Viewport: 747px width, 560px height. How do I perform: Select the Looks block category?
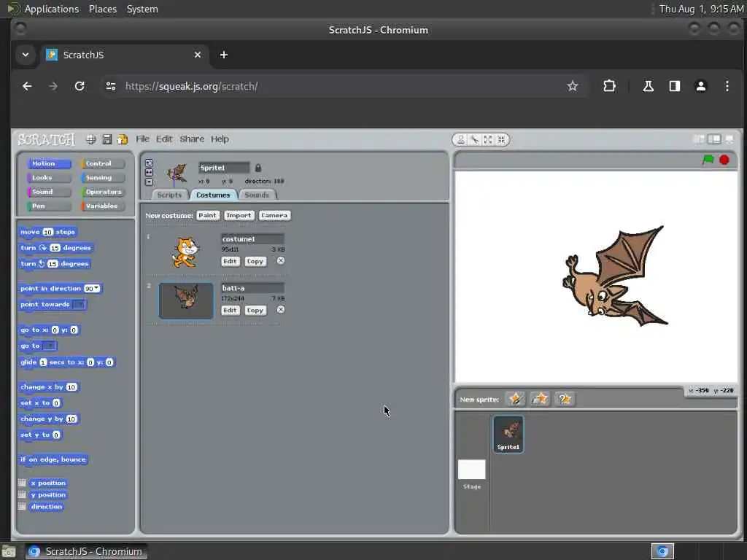(50, 178)
